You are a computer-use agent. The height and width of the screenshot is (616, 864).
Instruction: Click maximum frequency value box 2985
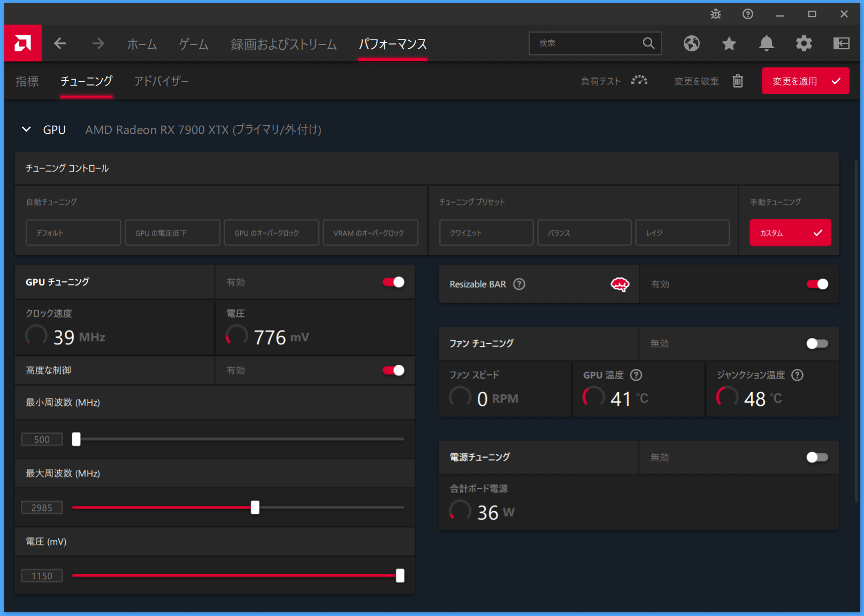[x=42, y=507]
